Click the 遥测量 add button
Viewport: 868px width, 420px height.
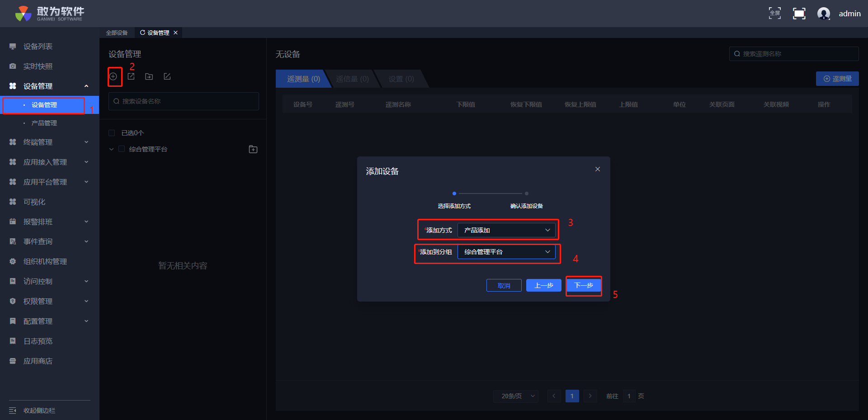837,79
